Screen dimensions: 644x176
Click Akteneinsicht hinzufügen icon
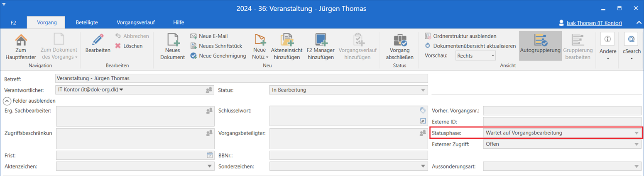coord(286,41)
